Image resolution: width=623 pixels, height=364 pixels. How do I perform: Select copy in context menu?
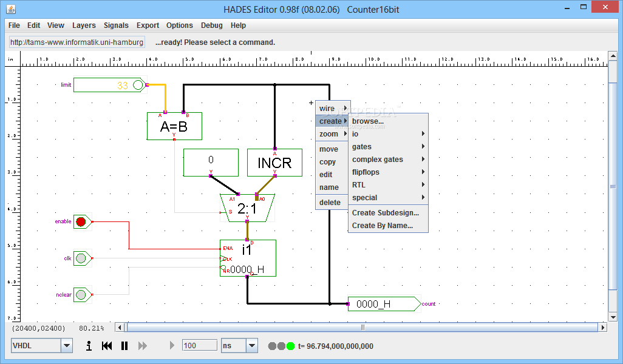pos(332,162)
